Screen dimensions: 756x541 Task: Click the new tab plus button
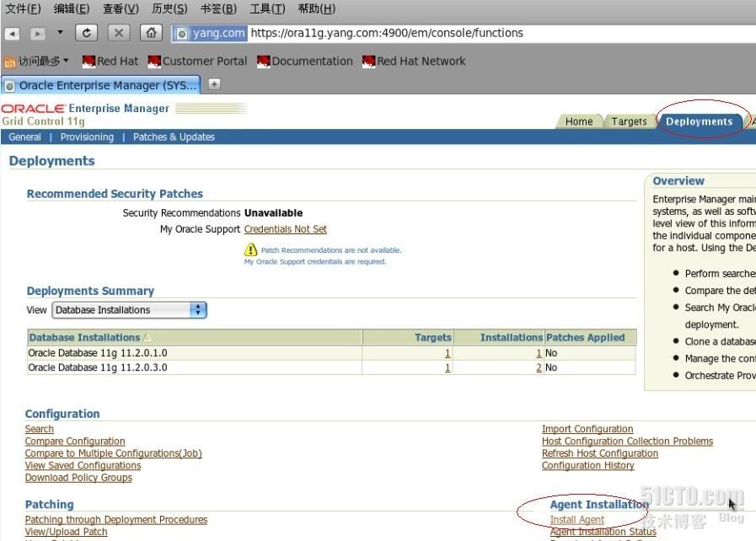point(214,84)
